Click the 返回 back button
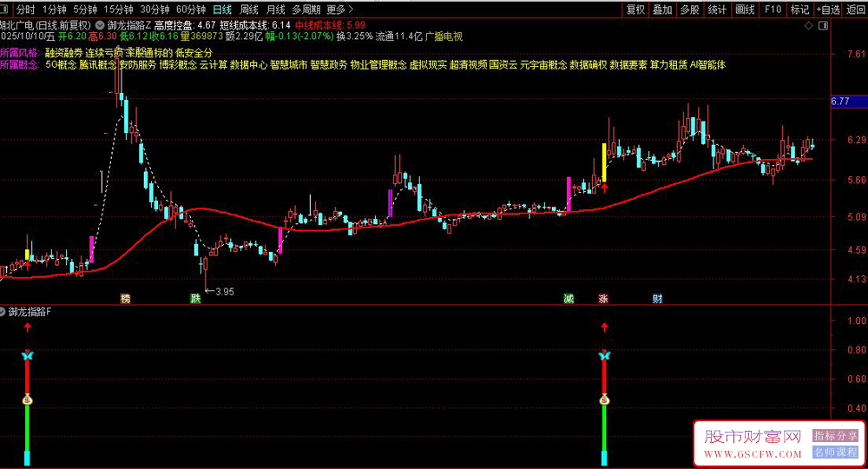868x469 pixels. coord(857,10)
